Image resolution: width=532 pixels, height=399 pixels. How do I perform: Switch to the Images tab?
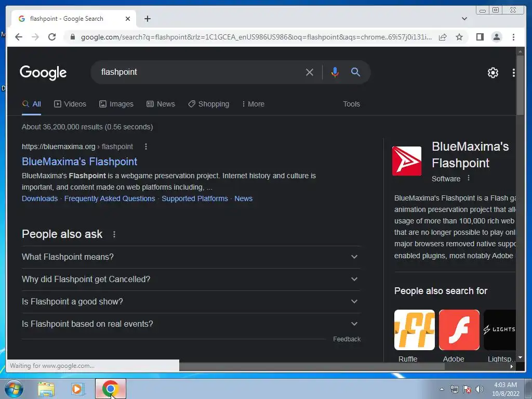[x=116, y=104]
